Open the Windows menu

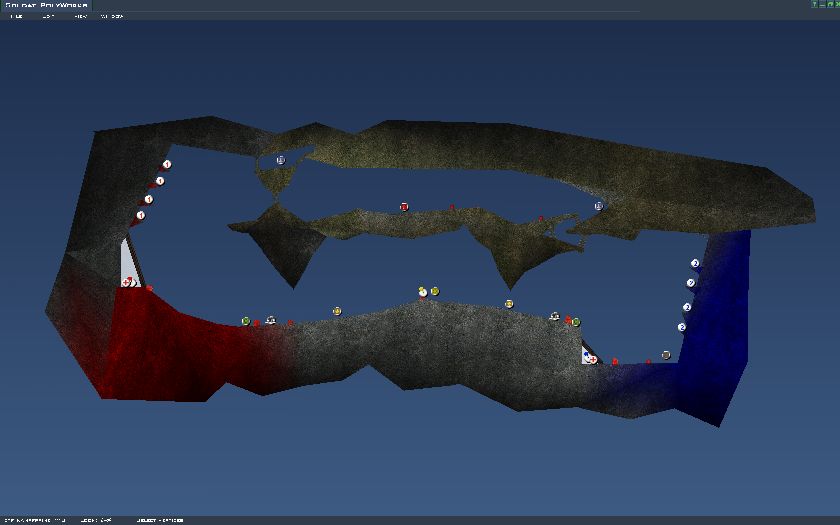click(112, 16)
